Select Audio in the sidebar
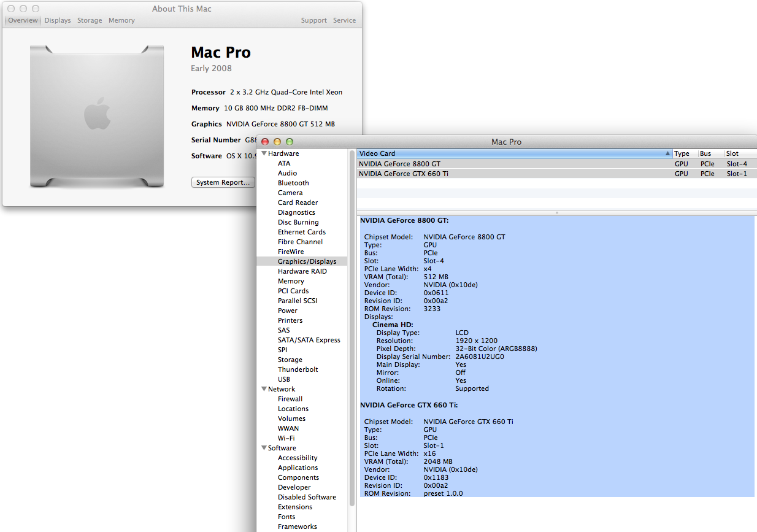757x532 pixels. tap(287, 173)
